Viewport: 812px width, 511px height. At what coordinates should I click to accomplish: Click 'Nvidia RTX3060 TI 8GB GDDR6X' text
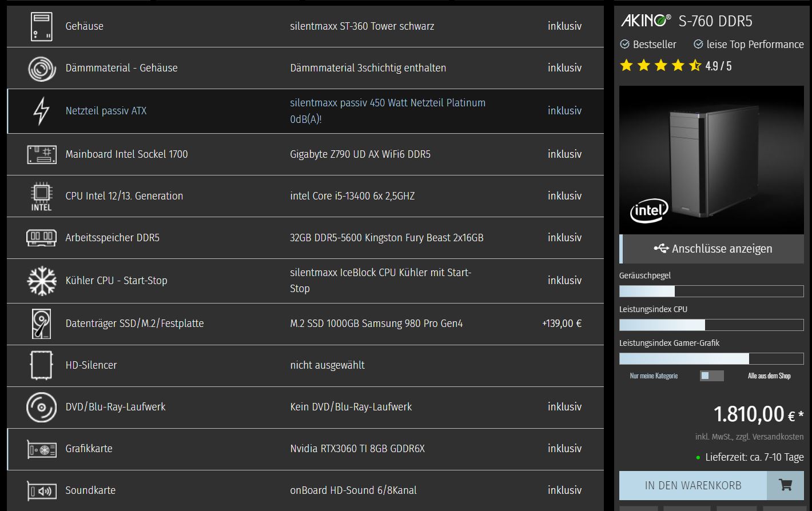tap(357, 449)
